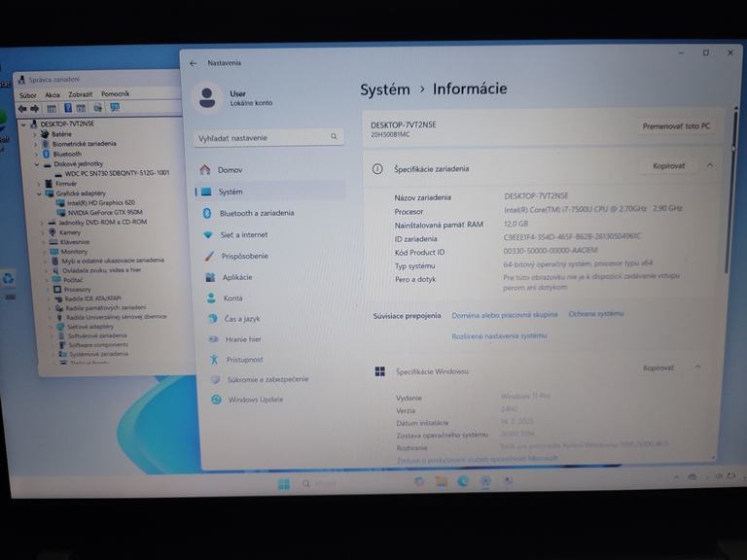Screen dimensions: 747x560
Task: Click the Procesor value Intel Core i7-7500U text
Action: click(x=593, y=209)
